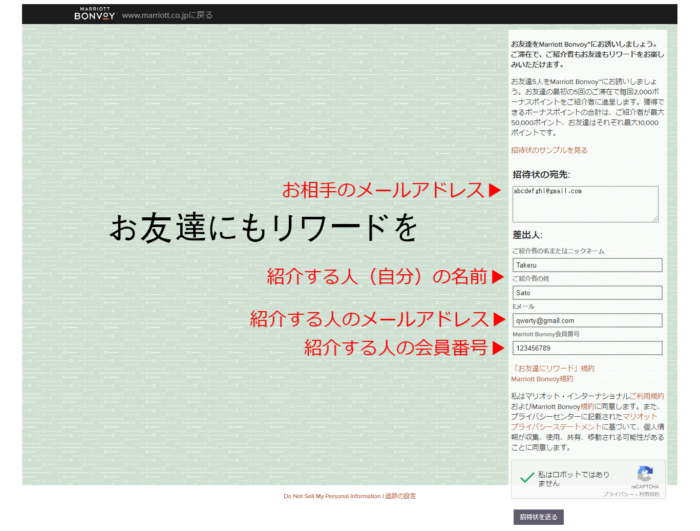Click the reCAPTCHA logo icon
This screenshot has height=531, width=700.
coord(645,473)
